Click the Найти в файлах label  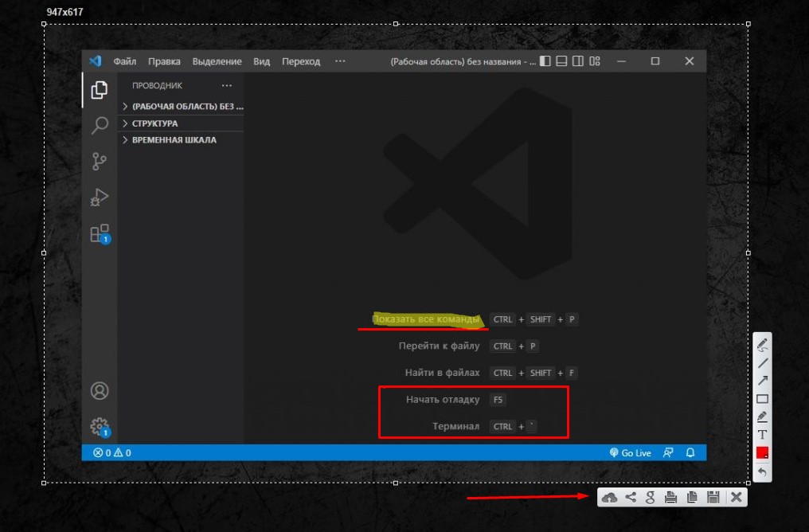(442, 373)
